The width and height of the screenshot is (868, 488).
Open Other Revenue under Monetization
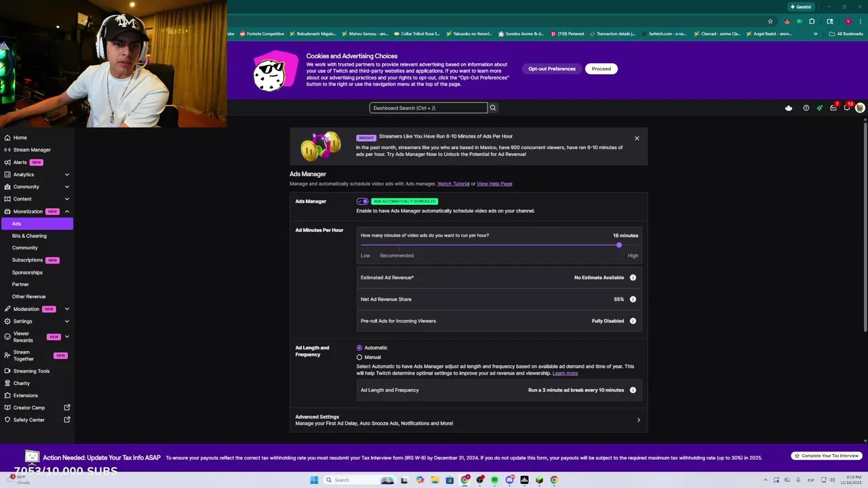click(x=28, y=297)
